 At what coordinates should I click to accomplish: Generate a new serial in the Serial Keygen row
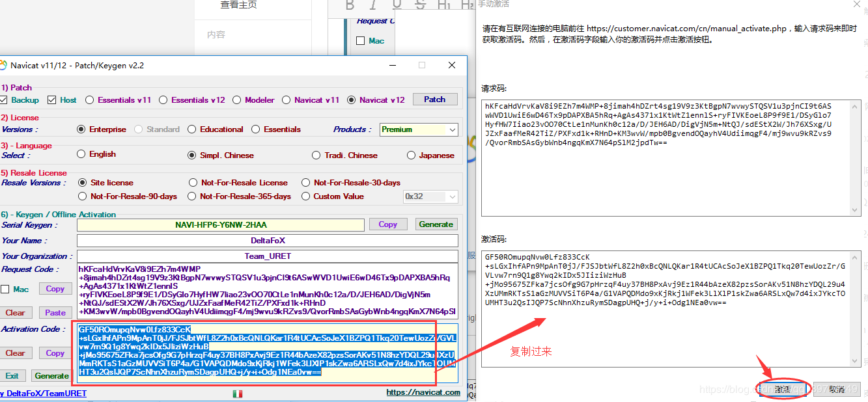[436, 224]
